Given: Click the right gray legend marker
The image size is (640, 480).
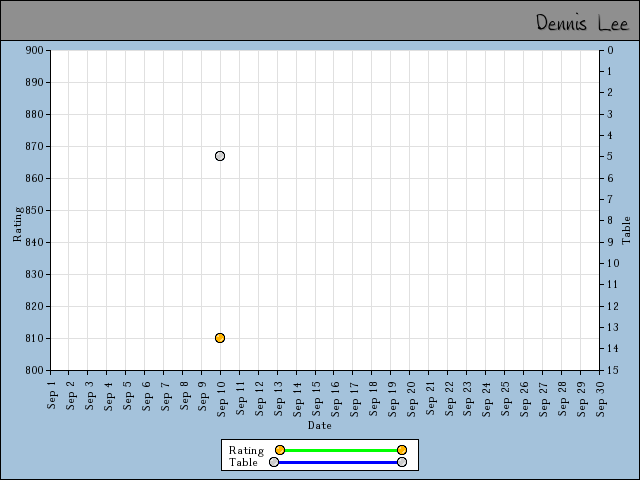Looking at the screenshot, I should coord(402,462).
